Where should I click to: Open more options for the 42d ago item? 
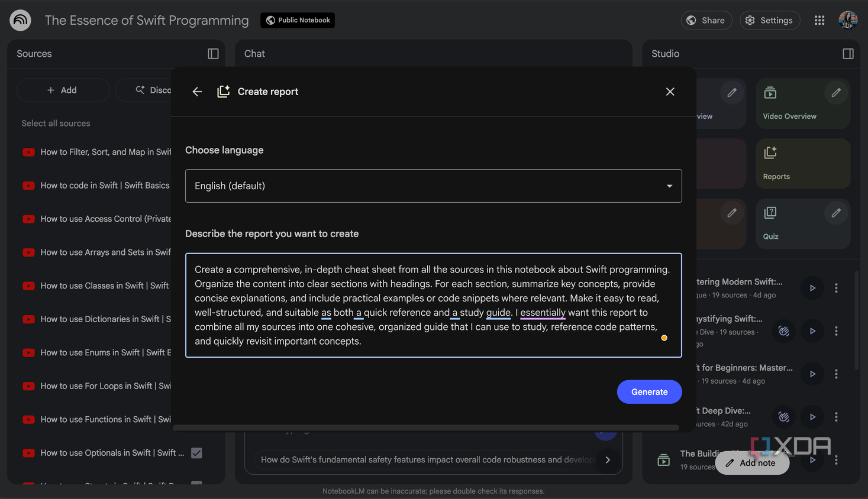[836, 417]
